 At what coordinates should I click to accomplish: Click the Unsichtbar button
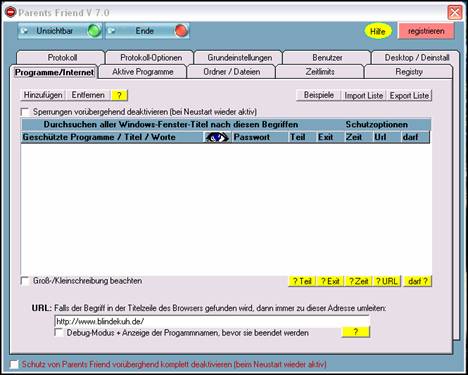click(60, 31)
